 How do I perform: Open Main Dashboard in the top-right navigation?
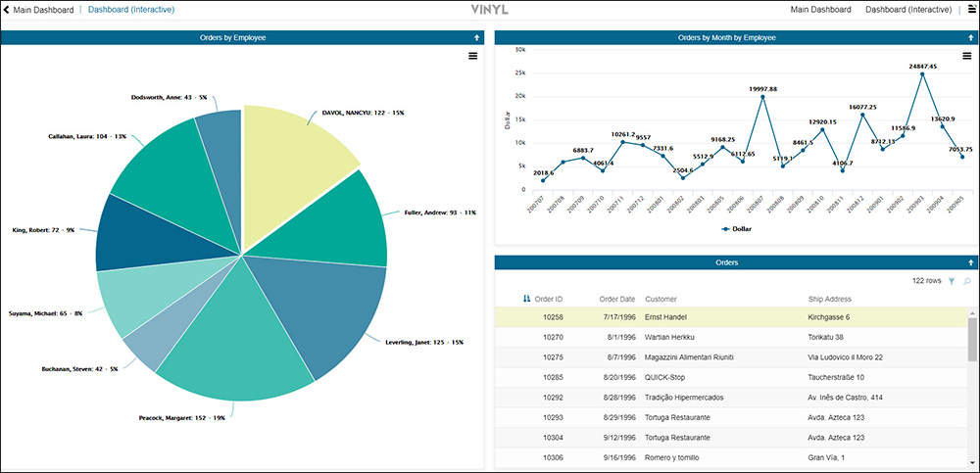coord(820,10)
